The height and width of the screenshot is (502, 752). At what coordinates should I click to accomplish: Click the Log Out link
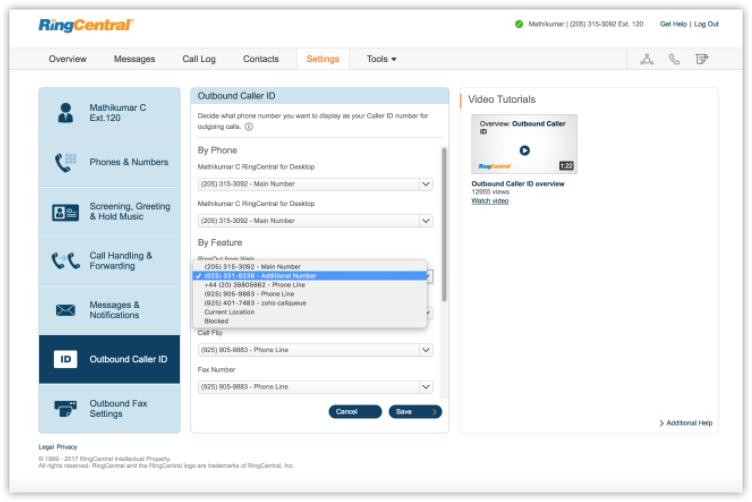[x=706, y=24]
